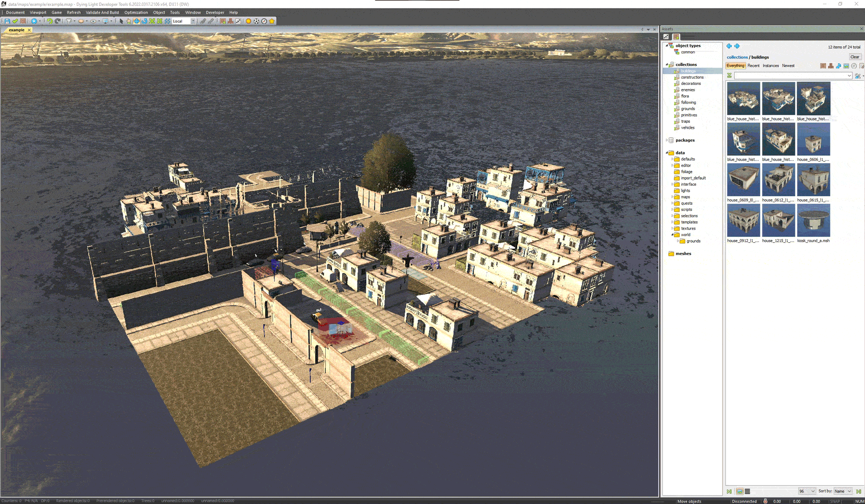The height and width of the screenshot is (504, 865).
Task: Click the brick wall build icon
Action: (x=23, y=21)
